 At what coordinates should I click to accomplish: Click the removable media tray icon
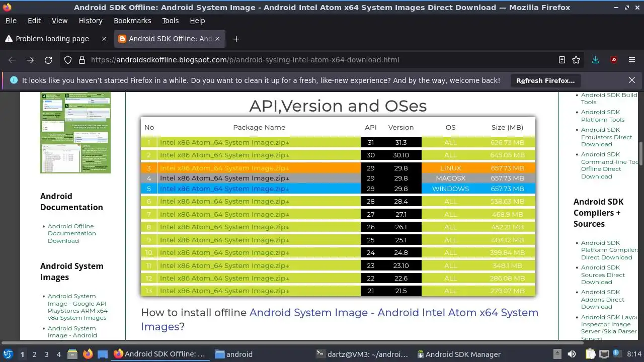click(557, 354)
